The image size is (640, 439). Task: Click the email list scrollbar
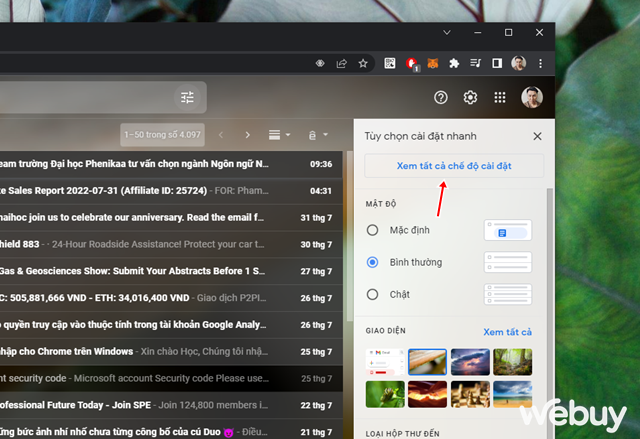350,237
